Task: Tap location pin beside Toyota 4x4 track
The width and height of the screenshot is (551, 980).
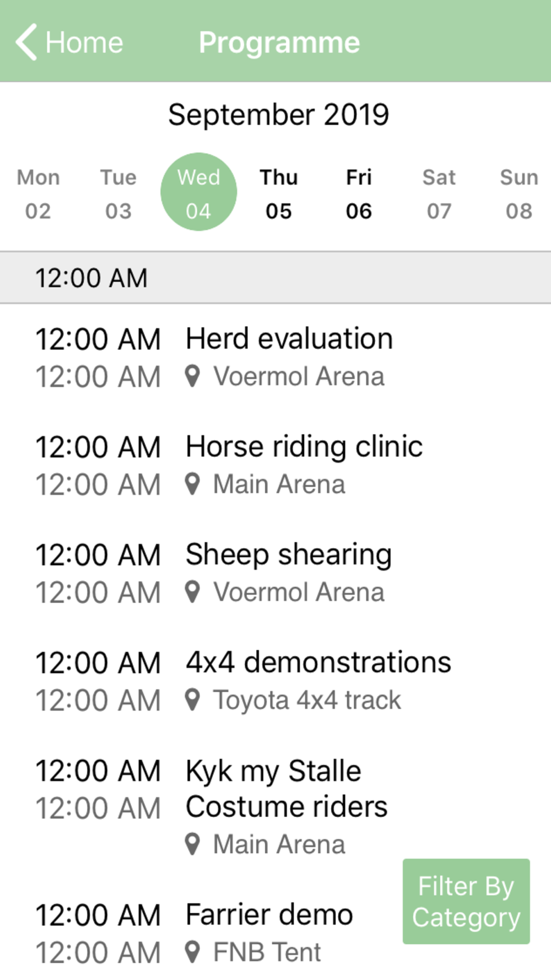Action: tap(192, 700)
